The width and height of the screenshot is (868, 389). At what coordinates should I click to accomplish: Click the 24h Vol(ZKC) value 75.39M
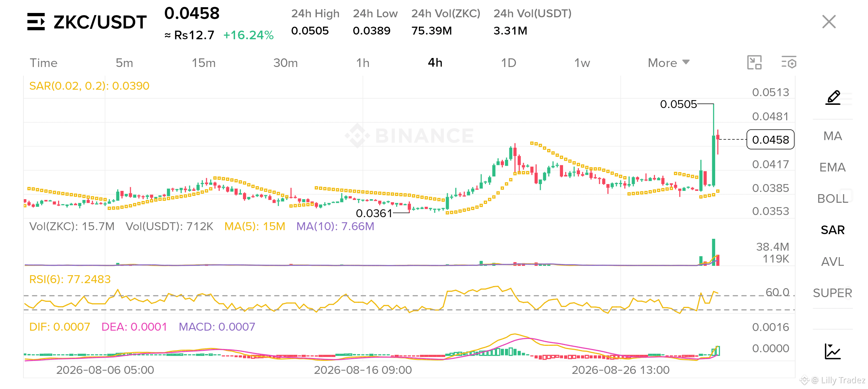(x=431, y=31)
